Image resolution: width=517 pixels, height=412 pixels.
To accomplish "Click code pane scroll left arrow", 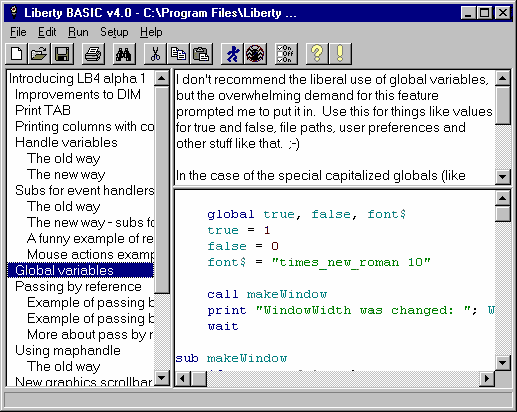I will click(x=183, y=379).
